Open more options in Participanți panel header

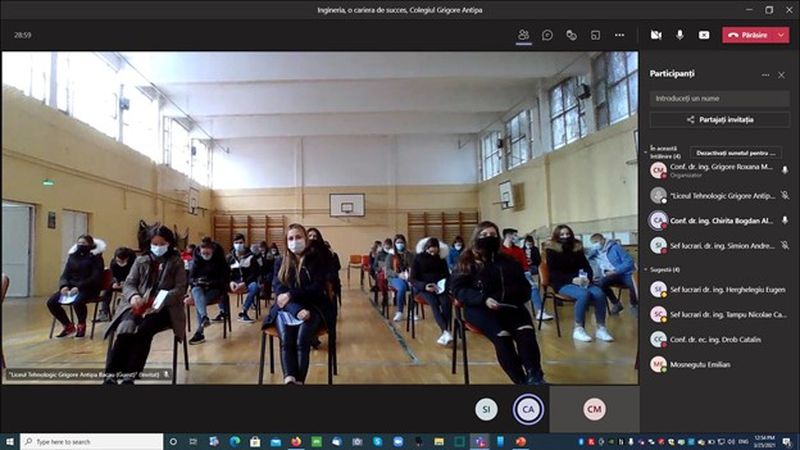[x=766, y=74]
